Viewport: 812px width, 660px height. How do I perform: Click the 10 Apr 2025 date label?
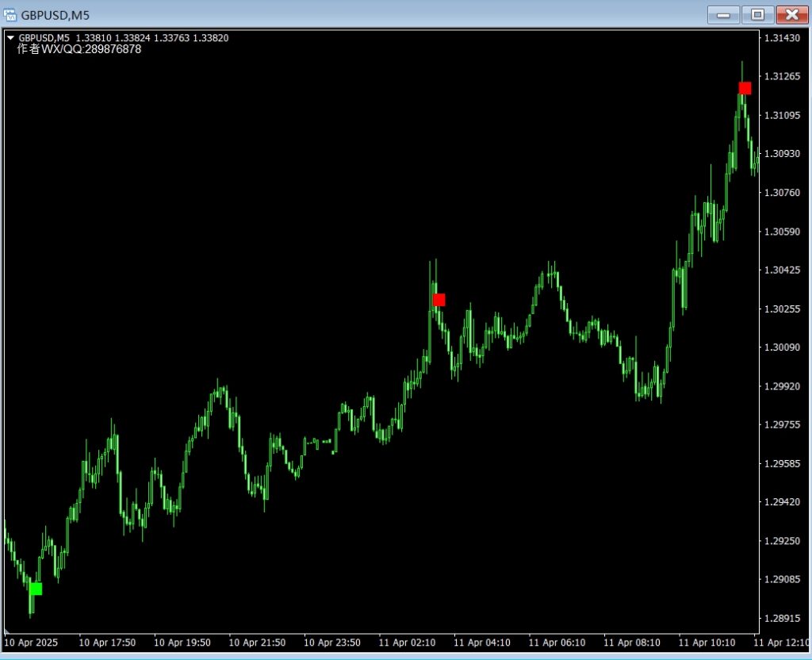(31, 643)
